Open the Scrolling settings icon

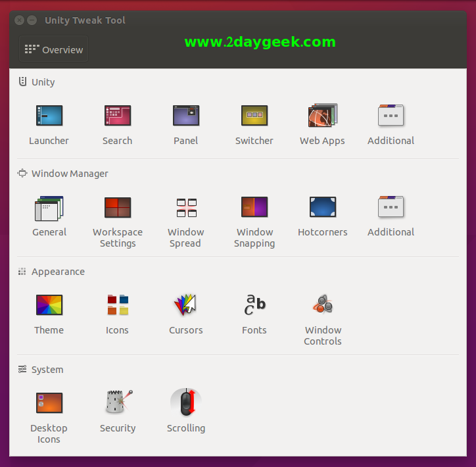186,403
